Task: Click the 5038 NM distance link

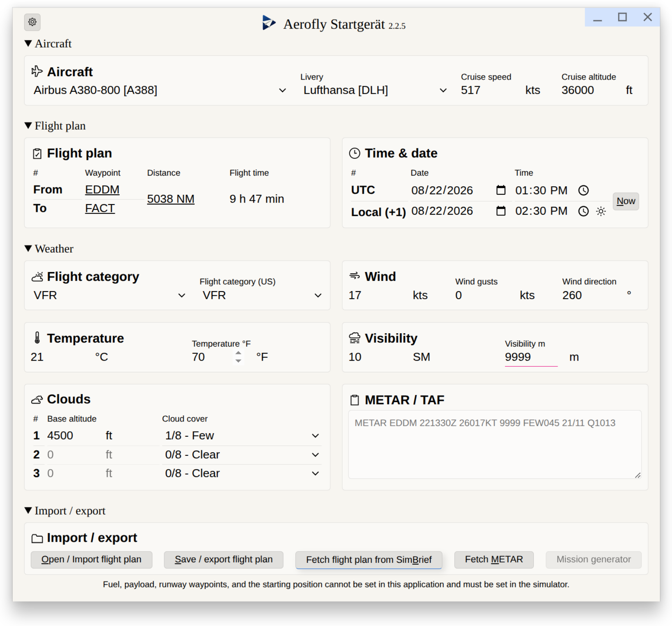Action: [x=171, y=199]
